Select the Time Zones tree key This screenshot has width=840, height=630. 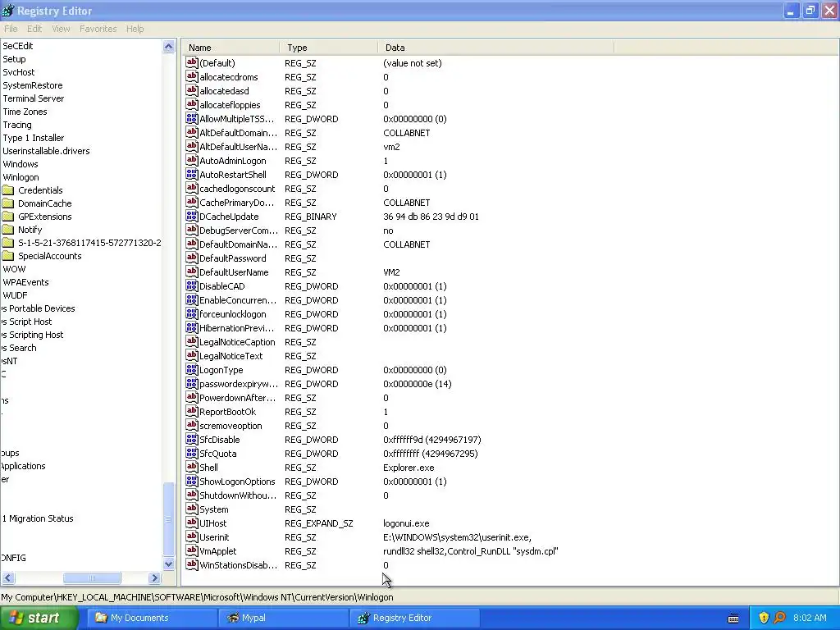25,112
